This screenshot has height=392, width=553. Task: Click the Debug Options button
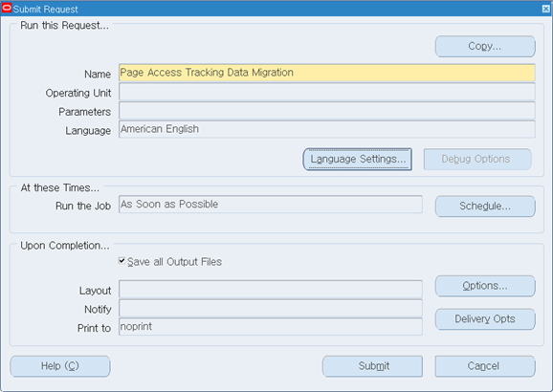477,160
